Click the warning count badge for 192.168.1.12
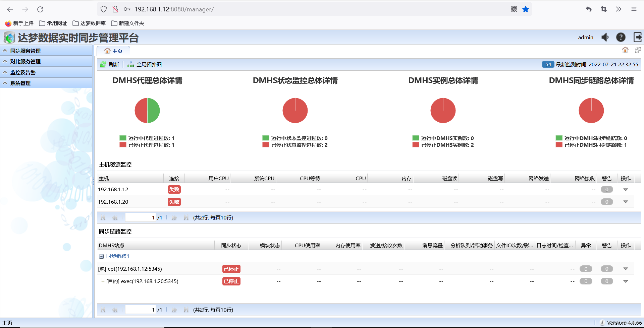 607,190
